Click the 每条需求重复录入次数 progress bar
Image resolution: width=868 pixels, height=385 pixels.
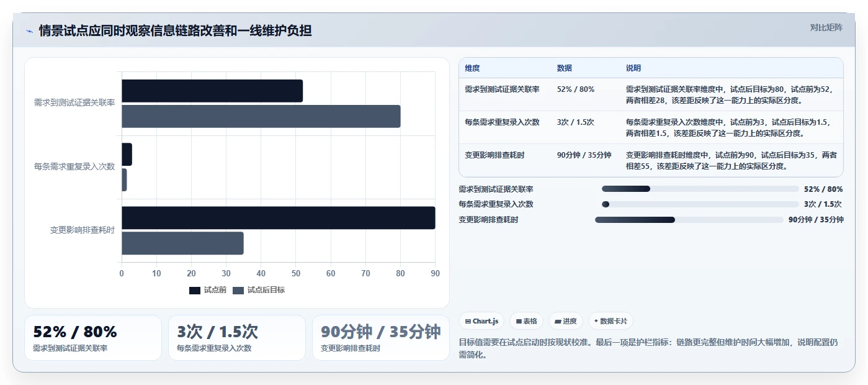[700, 204]
